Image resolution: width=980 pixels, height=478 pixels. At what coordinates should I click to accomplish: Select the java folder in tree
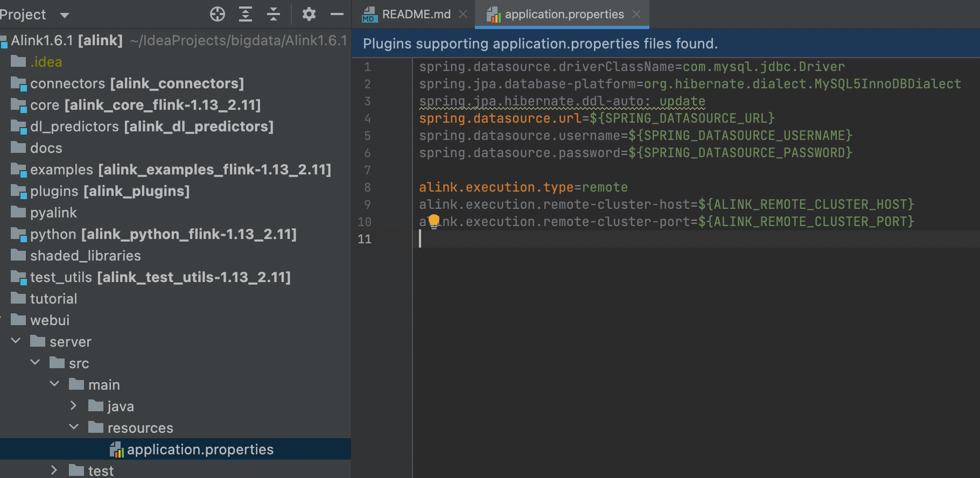(176, 406)
